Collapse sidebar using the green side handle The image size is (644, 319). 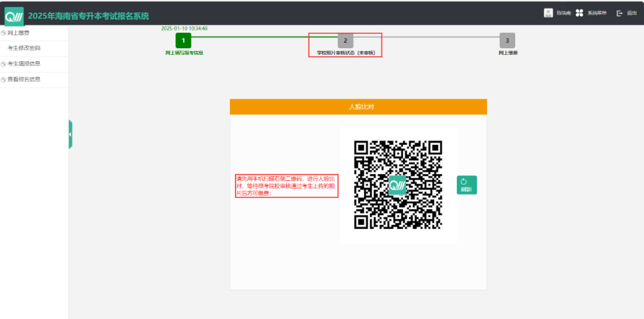click(x=70, y=134)
